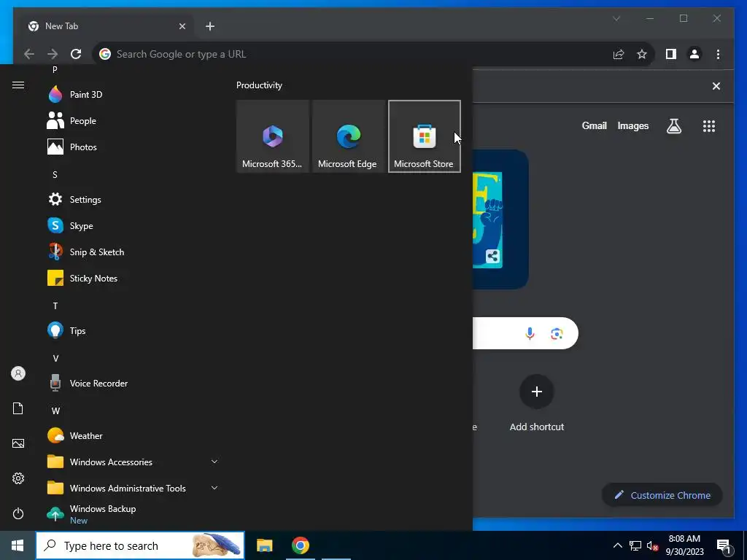Screen dimensions: 747x560
Task: Search by image with Google Lens icon
Action: [x=557, y=333]
